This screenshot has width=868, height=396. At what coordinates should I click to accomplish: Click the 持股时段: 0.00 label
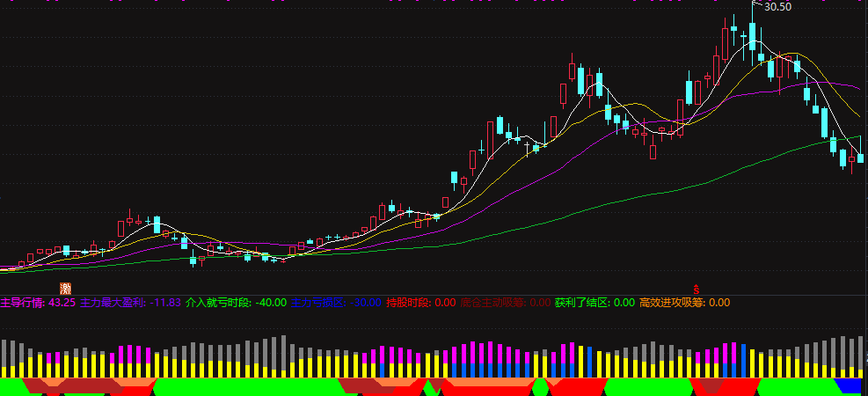(x=420, y=303)
